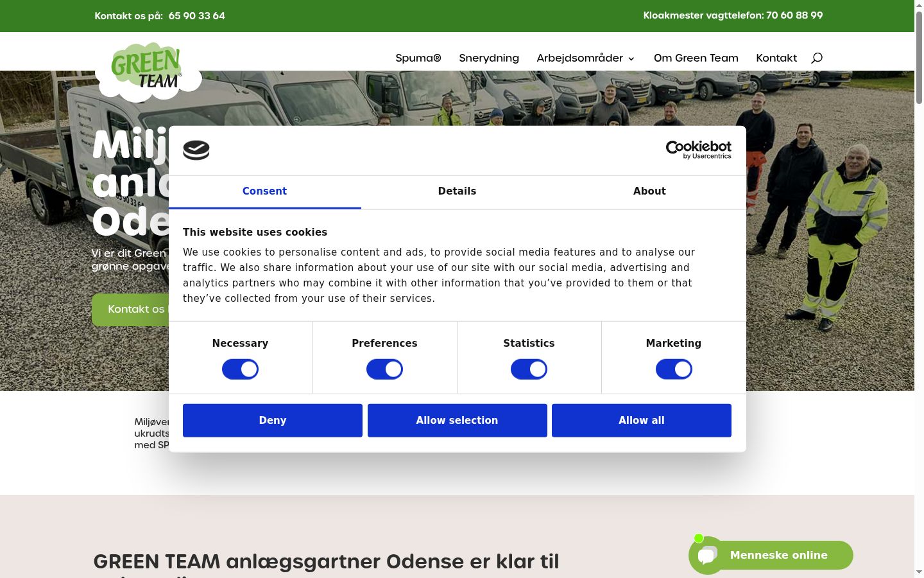Click the cookie dialog oval logo icon

point(196,150)
